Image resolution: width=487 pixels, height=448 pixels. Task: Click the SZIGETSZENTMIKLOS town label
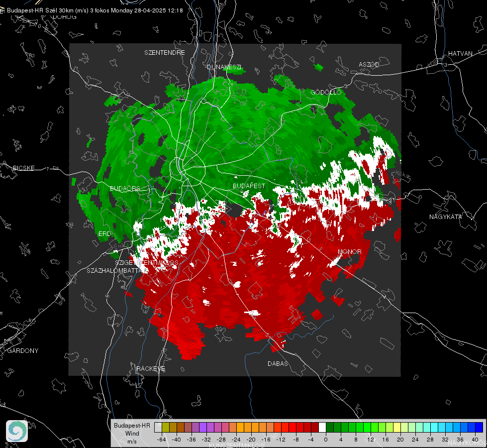tap(147, 263)
